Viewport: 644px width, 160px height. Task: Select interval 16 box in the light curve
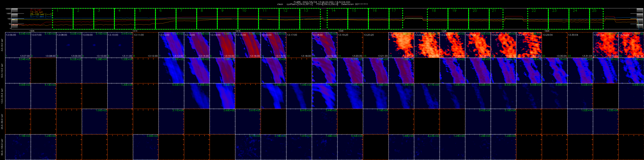pyautogui.click(x=379, y=19)
